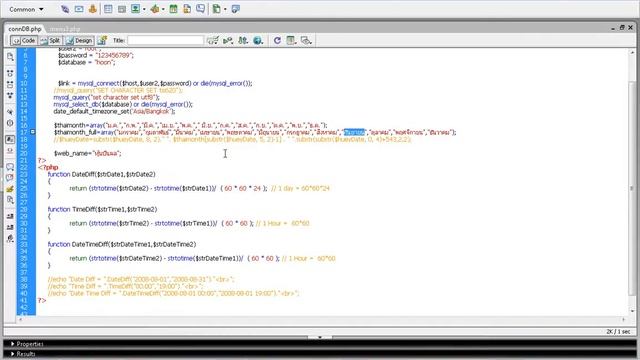The height and width of the screenshot is (360, 640).
Task: Refresh Design view
Action: 277,40
